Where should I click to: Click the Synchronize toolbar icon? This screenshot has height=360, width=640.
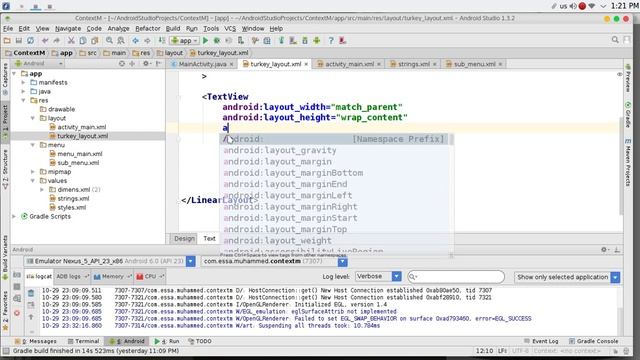tap(31, 40)
